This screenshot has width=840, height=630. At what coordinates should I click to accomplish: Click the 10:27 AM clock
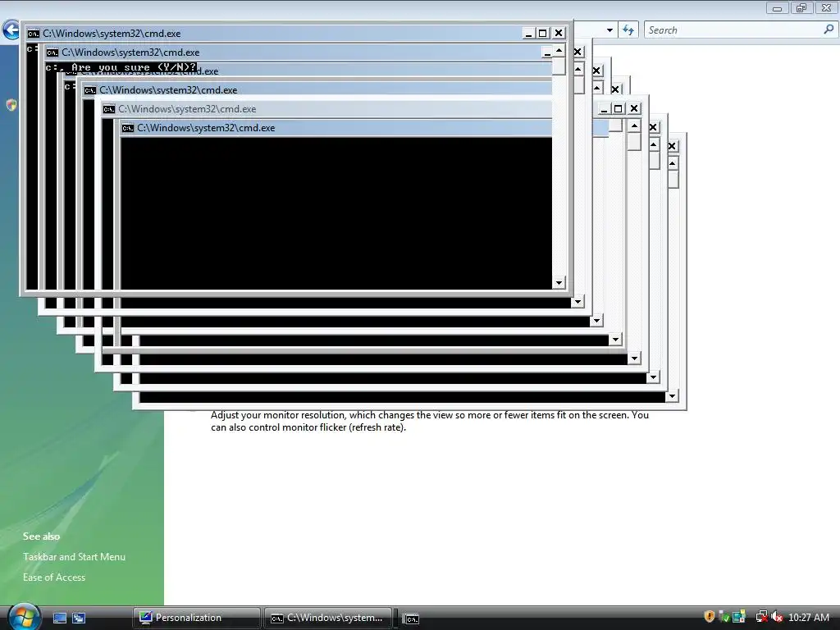coord(808,617)
